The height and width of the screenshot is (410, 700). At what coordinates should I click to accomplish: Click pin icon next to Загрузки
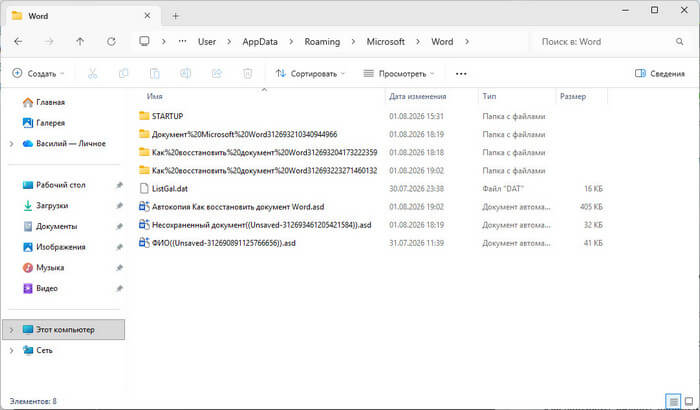pos(119,205)
